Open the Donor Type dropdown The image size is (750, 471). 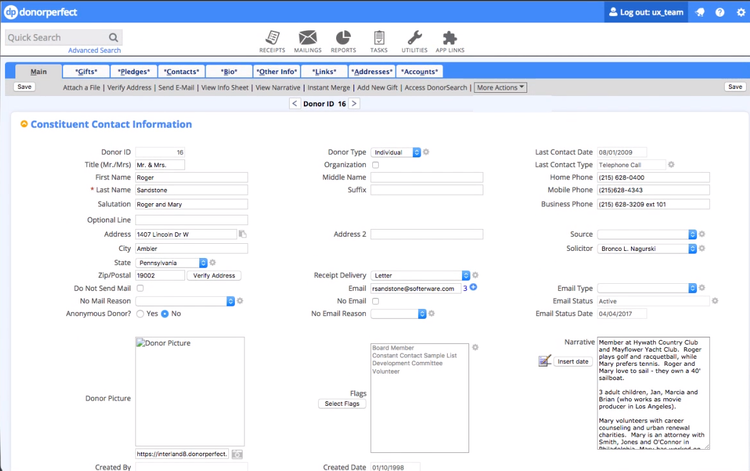416,152
